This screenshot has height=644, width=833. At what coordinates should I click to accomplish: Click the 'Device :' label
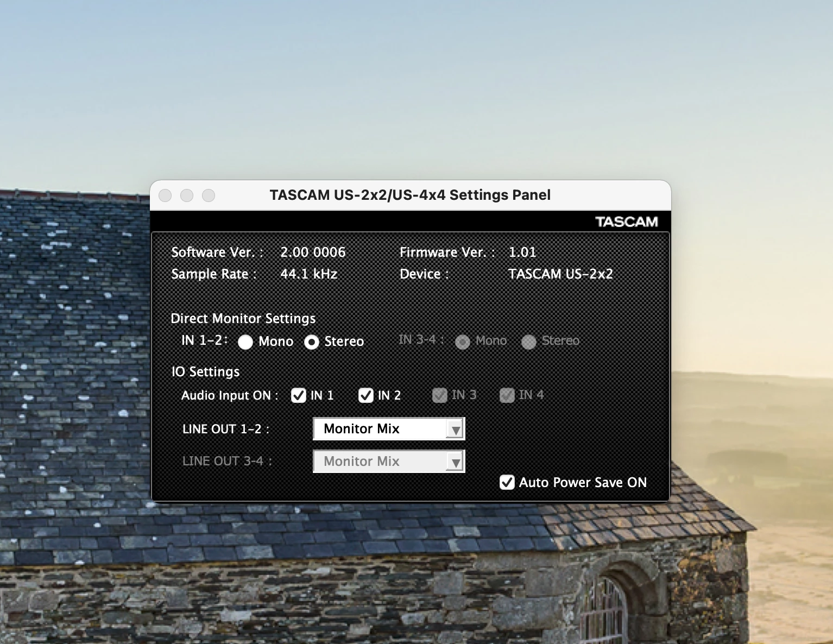[425, 274]
